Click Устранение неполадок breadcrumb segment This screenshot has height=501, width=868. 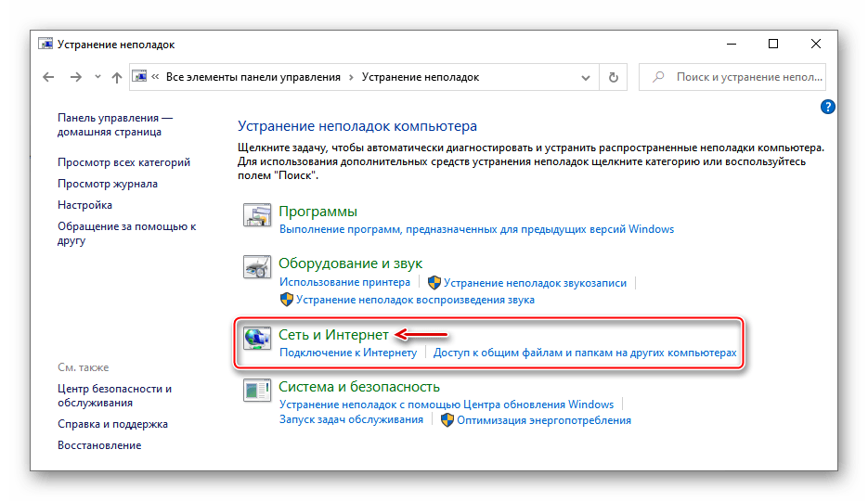click(x=421, y=77)
